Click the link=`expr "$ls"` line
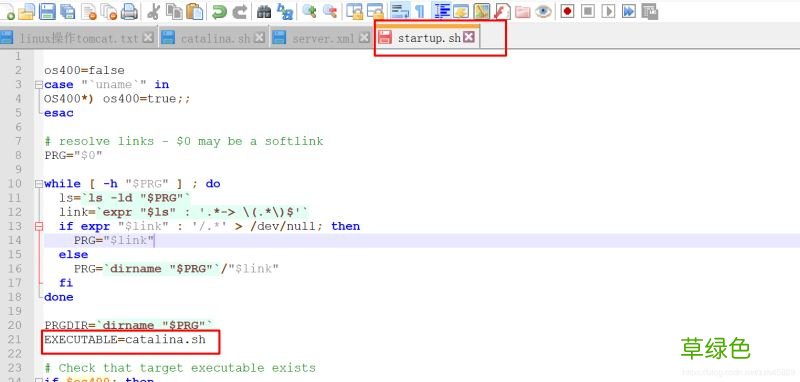 coord(184,212)
